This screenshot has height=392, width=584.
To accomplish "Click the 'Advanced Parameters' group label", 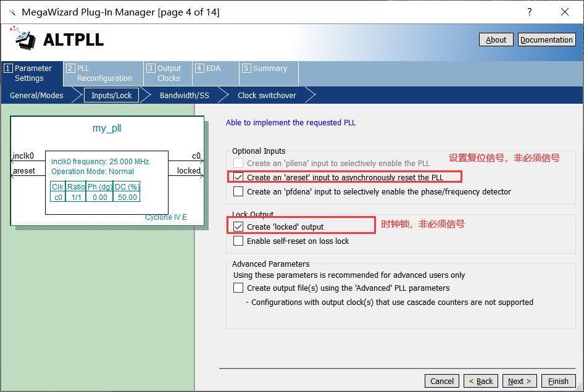I will click(x=271, y=264).
